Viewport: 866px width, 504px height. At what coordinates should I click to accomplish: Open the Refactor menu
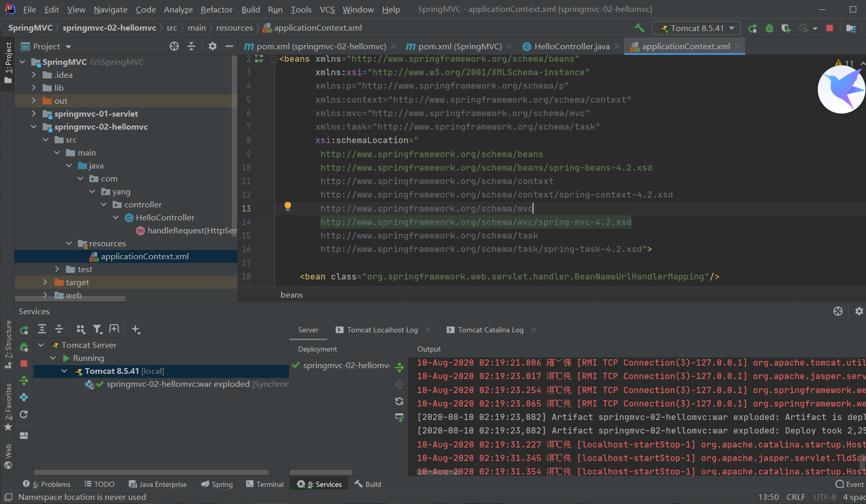tap(216, 9)
